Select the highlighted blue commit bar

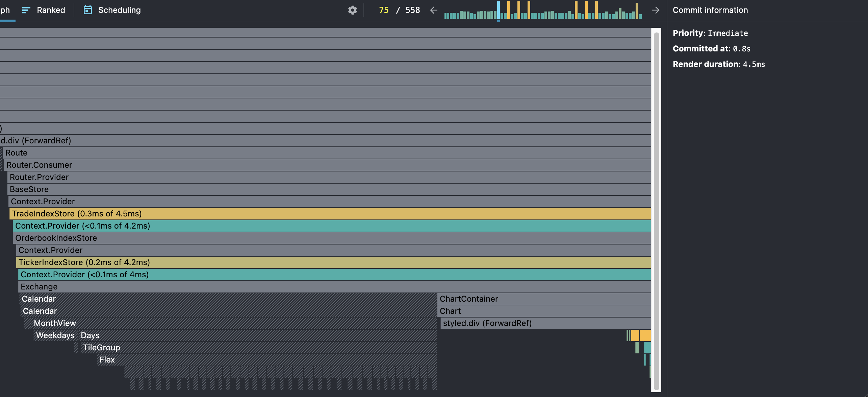pyautogui.click(x=499, y=11)
